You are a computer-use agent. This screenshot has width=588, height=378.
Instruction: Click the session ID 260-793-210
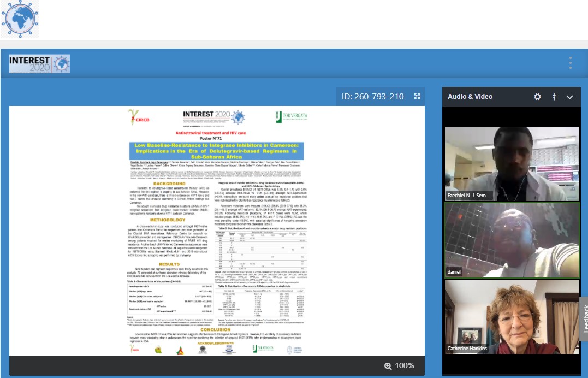[372, 97]
